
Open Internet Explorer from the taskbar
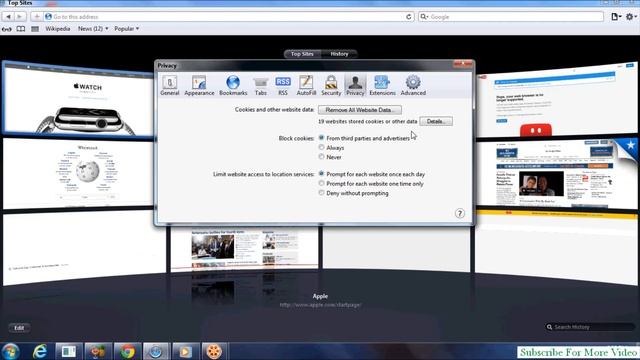click(40, 351)
